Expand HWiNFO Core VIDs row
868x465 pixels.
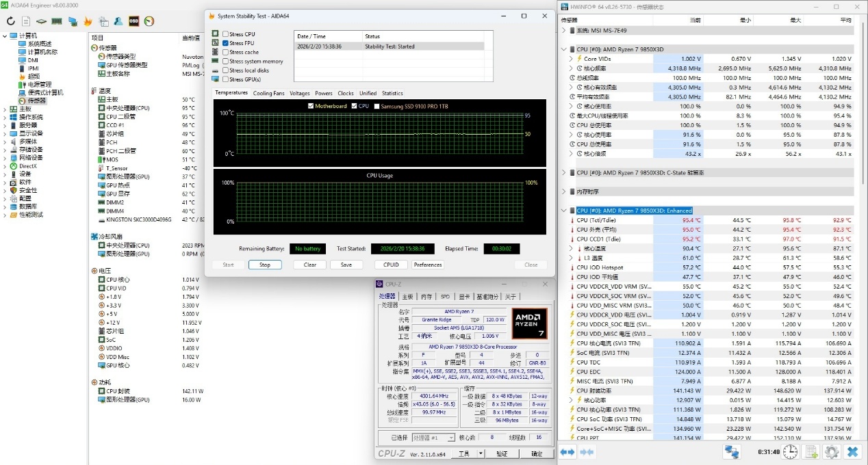570,59
